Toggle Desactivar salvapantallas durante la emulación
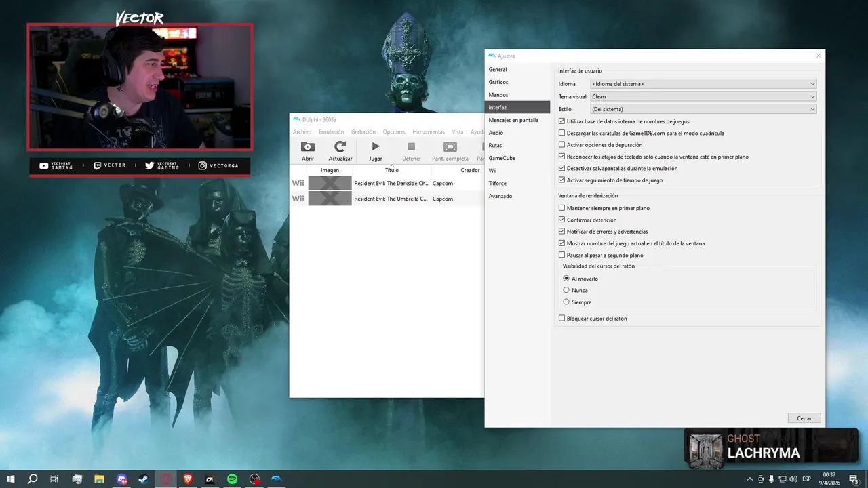 tap(561, 168)
